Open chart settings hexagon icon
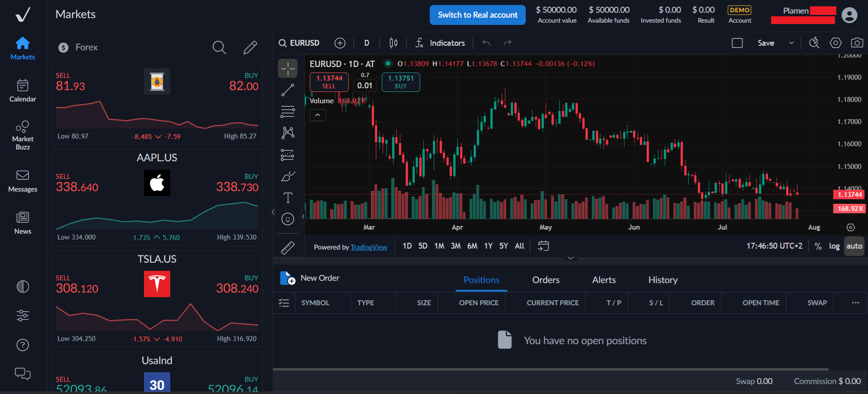Image resolution: width=868 pixels, height=394 pixels. [x=835, y=43]
